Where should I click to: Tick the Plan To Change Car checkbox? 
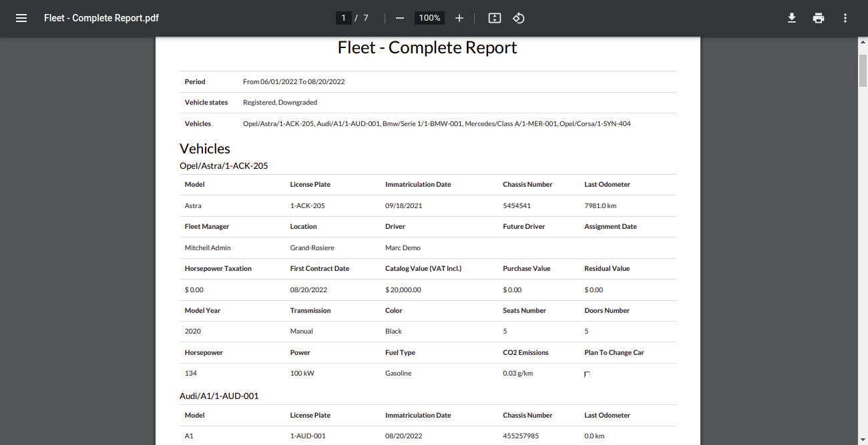point(587,374)
